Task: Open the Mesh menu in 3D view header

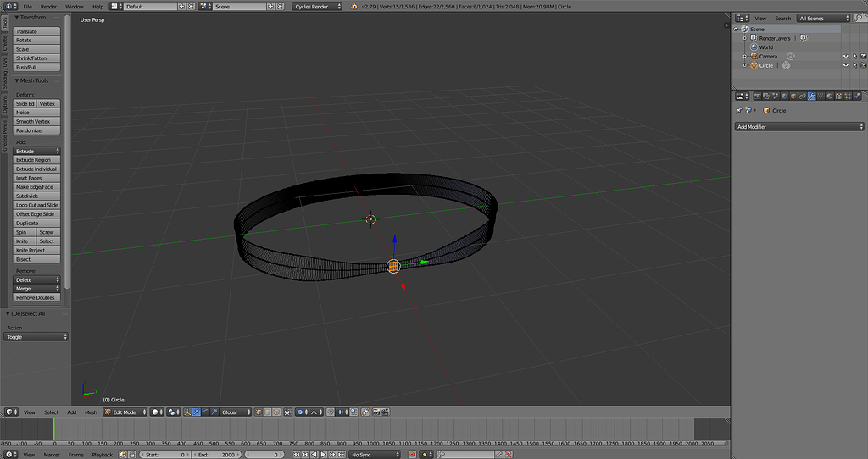Action: [91, 412]
